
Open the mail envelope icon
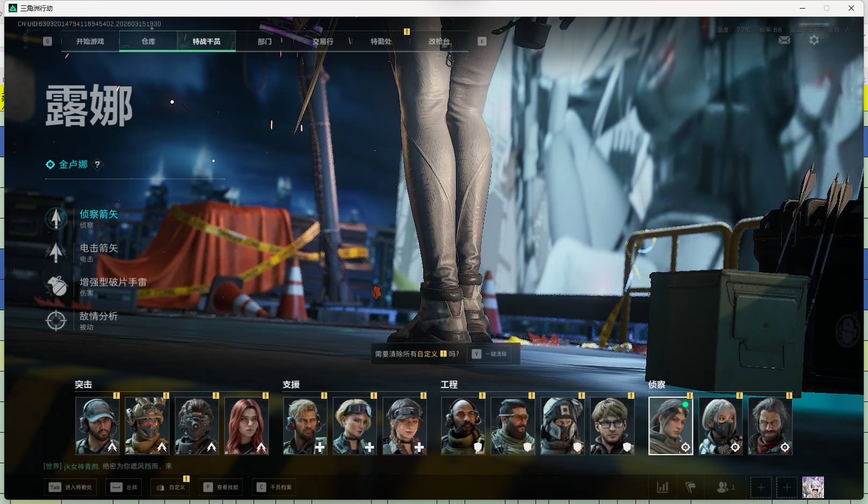point(784,40)
